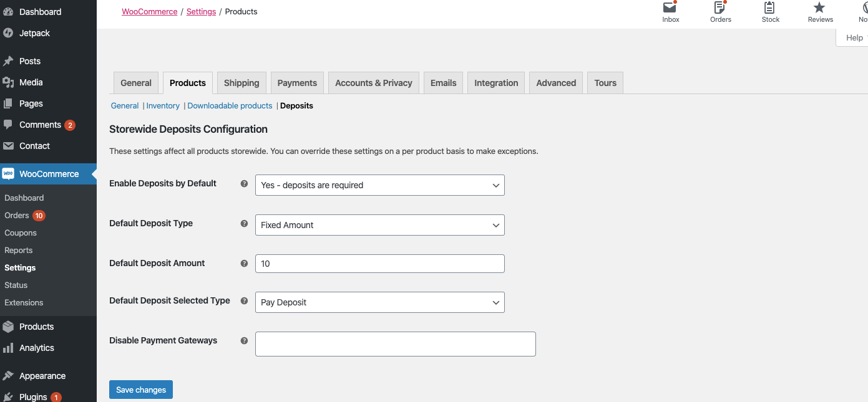Screen dimensions: 868x402
Task: Click help icon next to Default Deposit Type
Action: [244, 224]
